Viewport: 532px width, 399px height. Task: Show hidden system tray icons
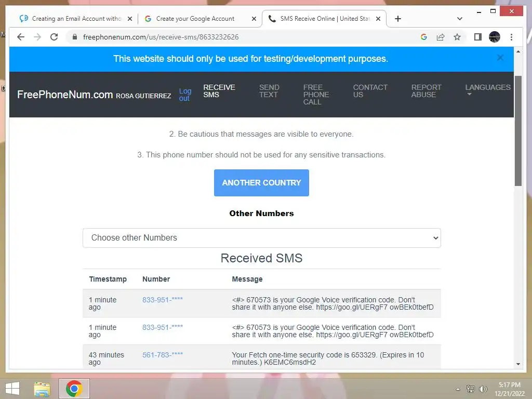[x=458, y=389]
